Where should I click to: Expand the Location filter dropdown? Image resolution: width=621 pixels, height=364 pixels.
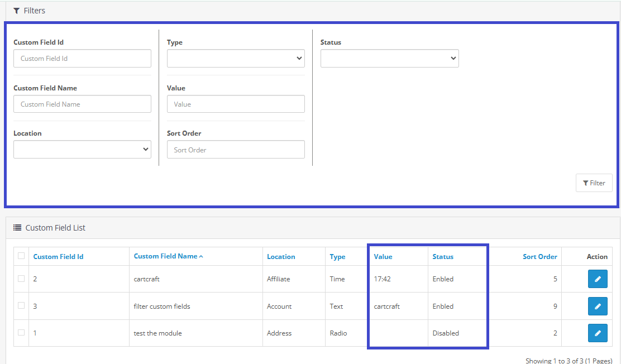82,149
